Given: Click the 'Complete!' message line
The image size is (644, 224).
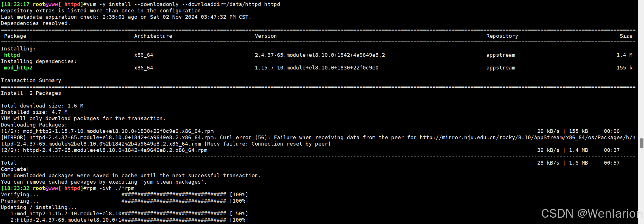Looking at the screenshot, I should (15, 169).
